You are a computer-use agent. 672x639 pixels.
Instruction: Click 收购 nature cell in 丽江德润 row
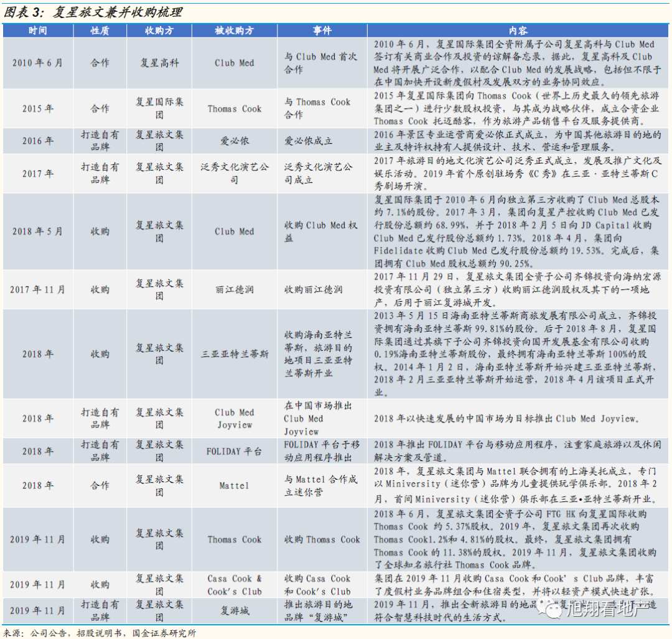click(x=100, y=290)
